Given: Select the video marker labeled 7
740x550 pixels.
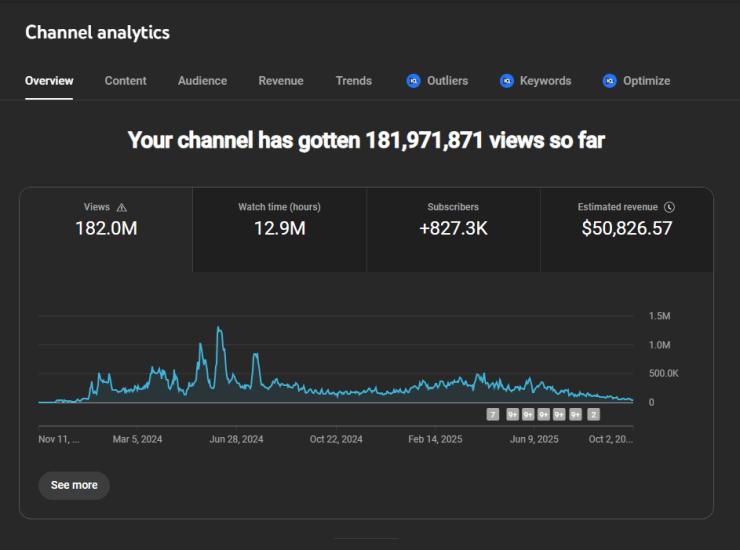Looking at the screenshot, I should click(x=492, y=414).
